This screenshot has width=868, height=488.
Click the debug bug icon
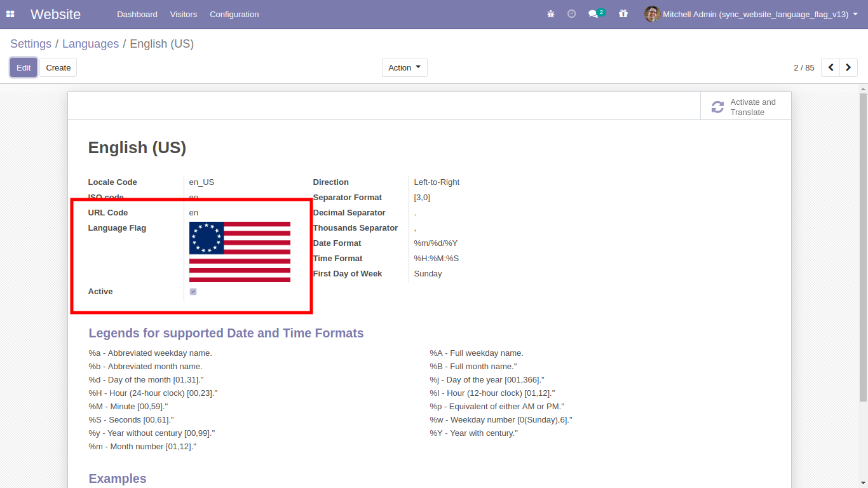[x=551, y=14]
